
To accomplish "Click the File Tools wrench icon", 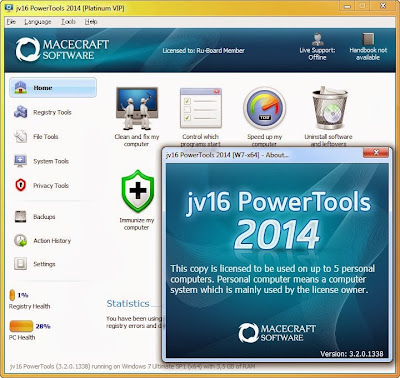I will (20, 136).
